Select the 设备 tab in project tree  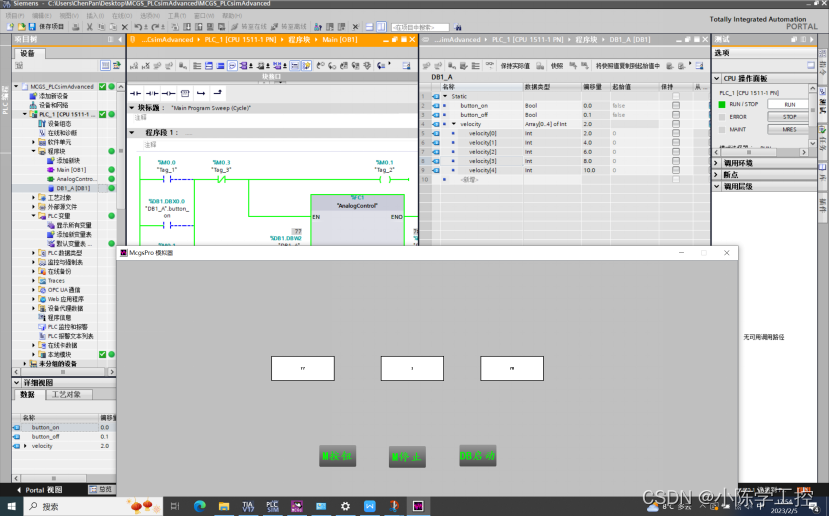[x=28, y=53]
